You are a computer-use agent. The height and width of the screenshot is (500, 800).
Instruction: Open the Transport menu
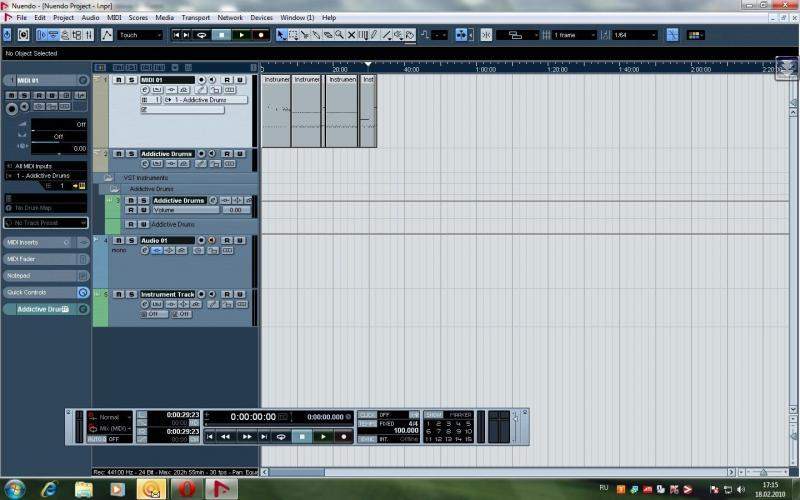[x=196, y=18]
